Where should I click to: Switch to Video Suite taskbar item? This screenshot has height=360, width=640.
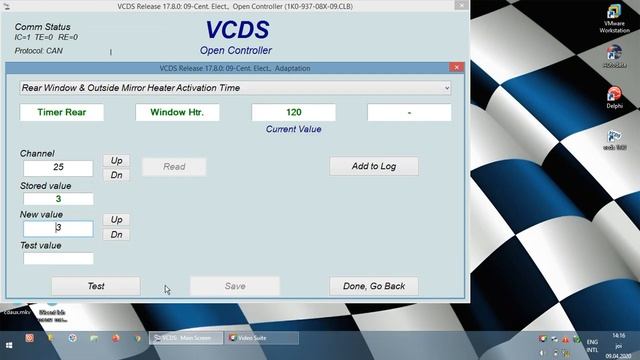pyautogui.click(x=262, y=338)
